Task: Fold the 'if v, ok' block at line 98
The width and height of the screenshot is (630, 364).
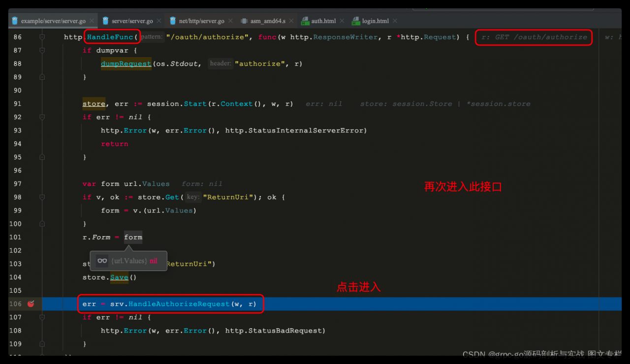Action: [42, 197]
